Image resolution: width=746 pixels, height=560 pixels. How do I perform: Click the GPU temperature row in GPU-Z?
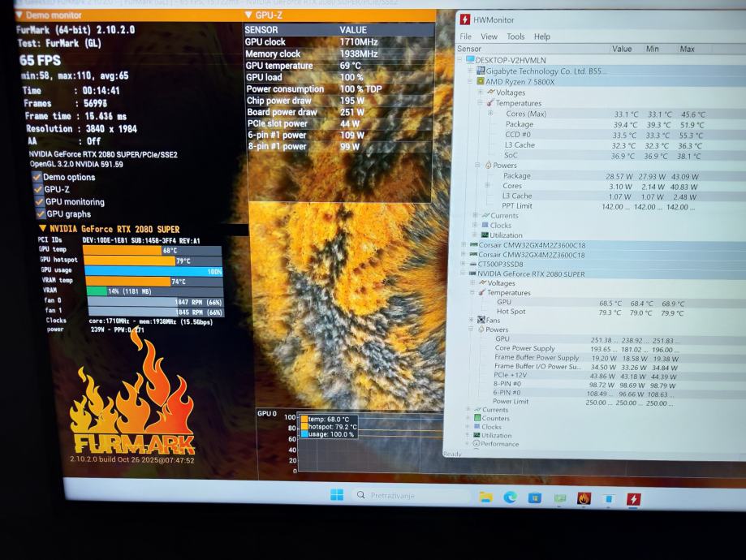point(339,66)
